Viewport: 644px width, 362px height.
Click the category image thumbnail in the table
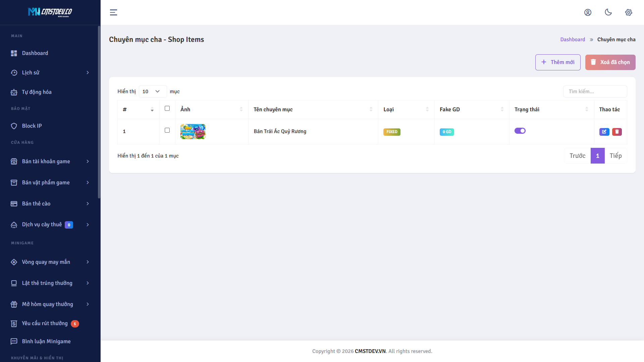click(x=193, y=131)
